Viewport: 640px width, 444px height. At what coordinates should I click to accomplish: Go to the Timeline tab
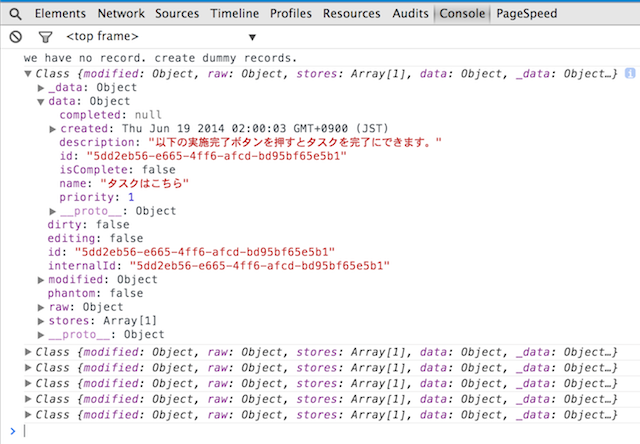pyautogui.click(x=235, y=14)
